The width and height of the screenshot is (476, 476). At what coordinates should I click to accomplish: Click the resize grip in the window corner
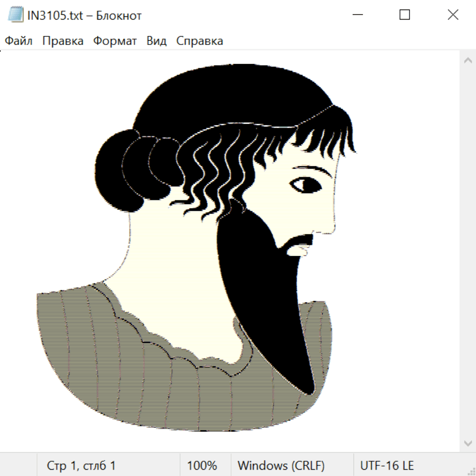(471, 471)
